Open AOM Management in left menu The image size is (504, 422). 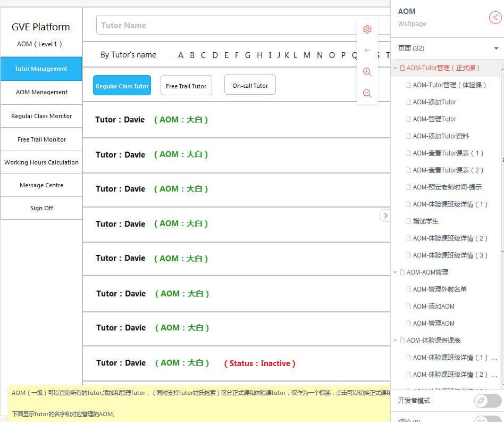pos(41,92)
